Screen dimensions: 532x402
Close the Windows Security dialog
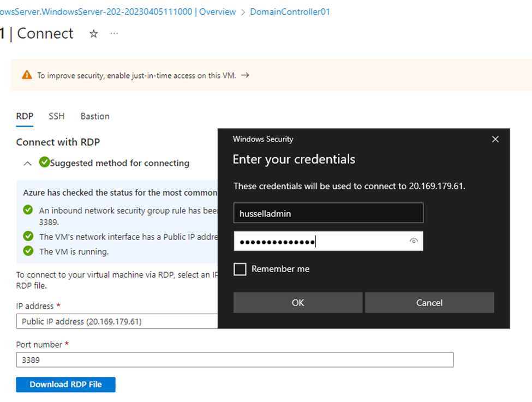click(495, 139)
